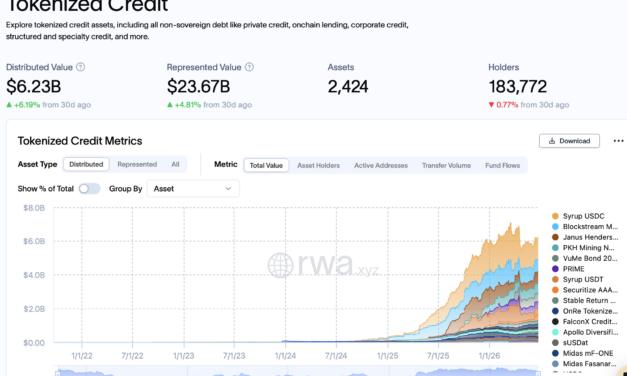Click the FalconX Credit legend black dot
This screenshot has width=627, height=376.
pos(555,322)
